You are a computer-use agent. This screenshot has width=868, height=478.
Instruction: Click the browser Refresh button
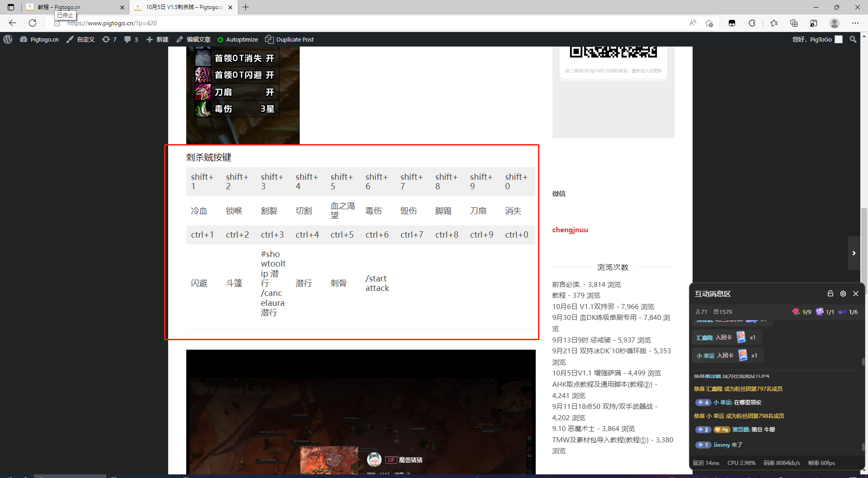tap(33, 23)
